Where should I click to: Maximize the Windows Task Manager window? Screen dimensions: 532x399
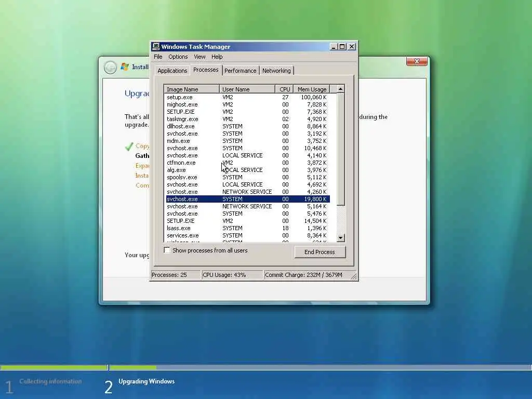[x=342, y=46]
